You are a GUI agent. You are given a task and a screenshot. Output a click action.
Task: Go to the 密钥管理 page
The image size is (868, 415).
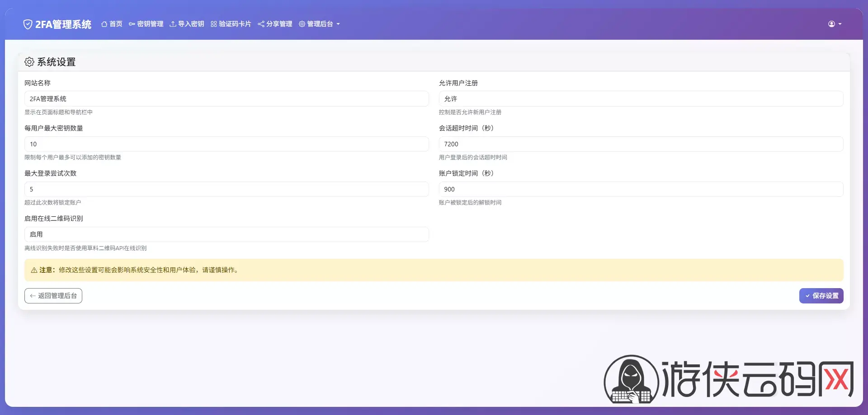coord(150,24)
